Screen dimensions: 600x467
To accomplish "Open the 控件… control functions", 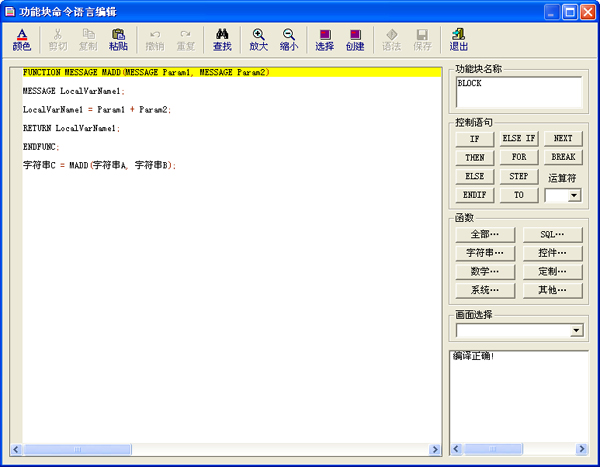I will (x=553, y=253).
